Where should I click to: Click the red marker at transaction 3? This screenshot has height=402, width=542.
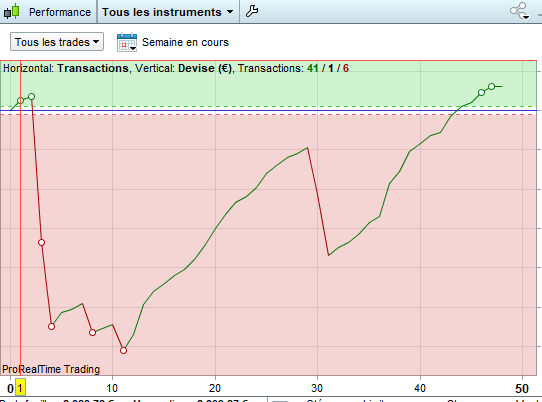point(41,243)
